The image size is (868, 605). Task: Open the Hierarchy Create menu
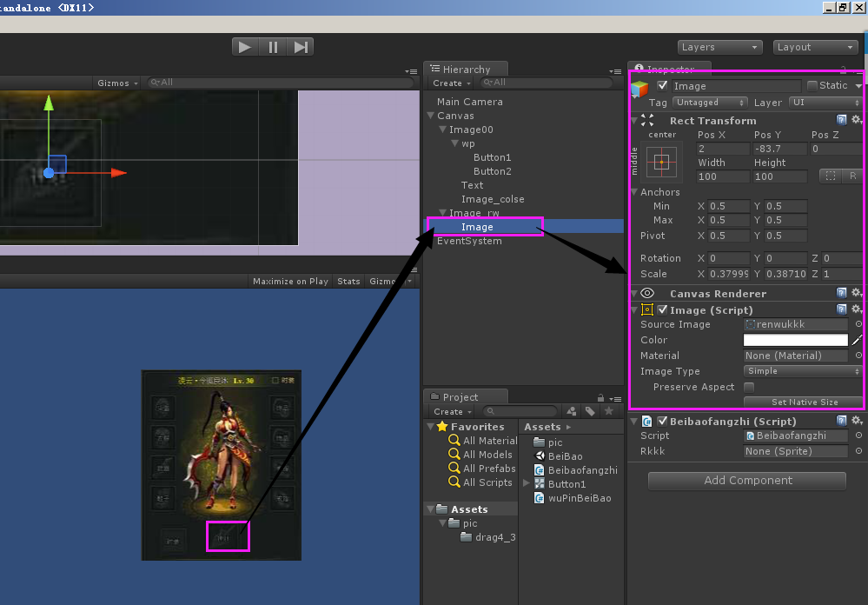coord(452,83)
